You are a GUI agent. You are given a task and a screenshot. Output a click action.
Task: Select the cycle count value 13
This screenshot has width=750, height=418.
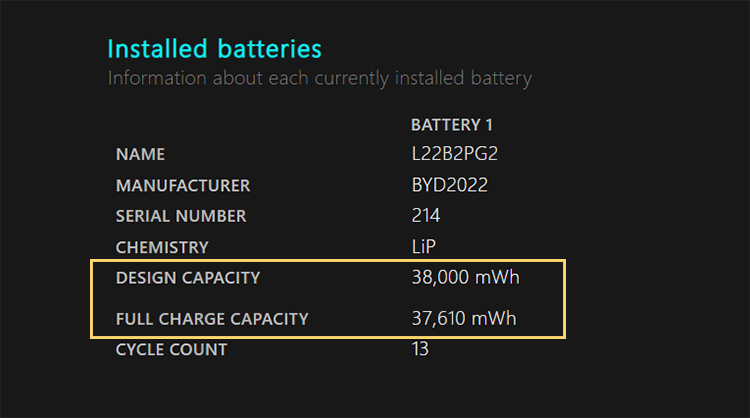coord(420,350)
